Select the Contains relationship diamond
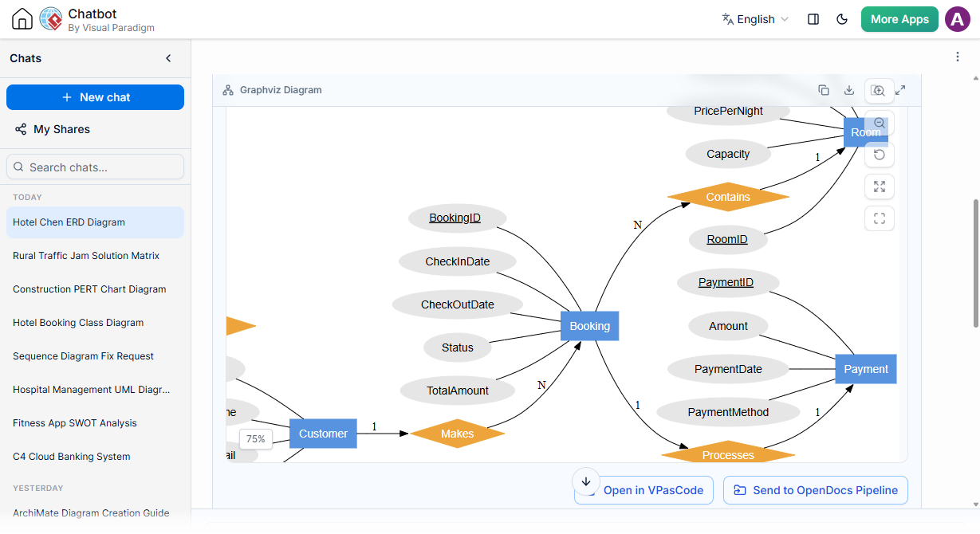 (728, 197)
